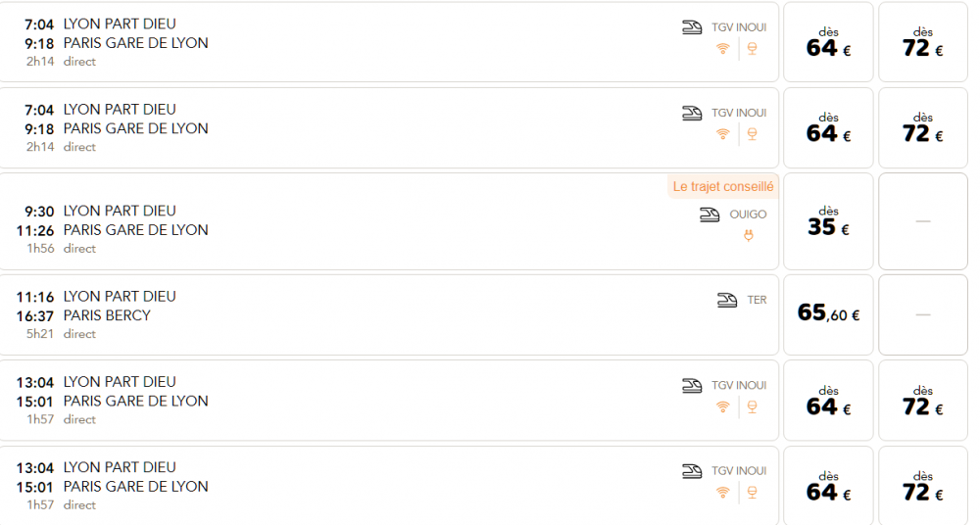Click Wi-Fi icon on first 7:04 train
The height and width of the screenshot is (525, 980).
click(x=723, y=49)
